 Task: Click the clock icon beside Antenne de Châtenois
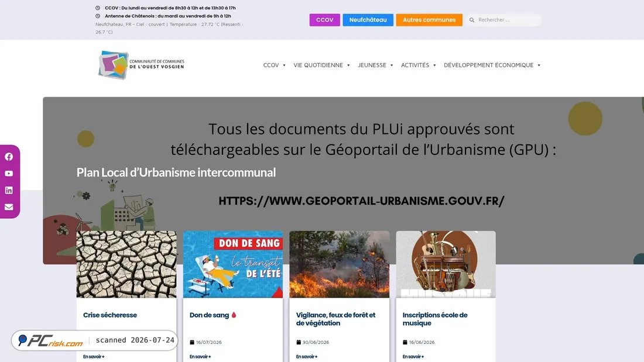point(98,16)
